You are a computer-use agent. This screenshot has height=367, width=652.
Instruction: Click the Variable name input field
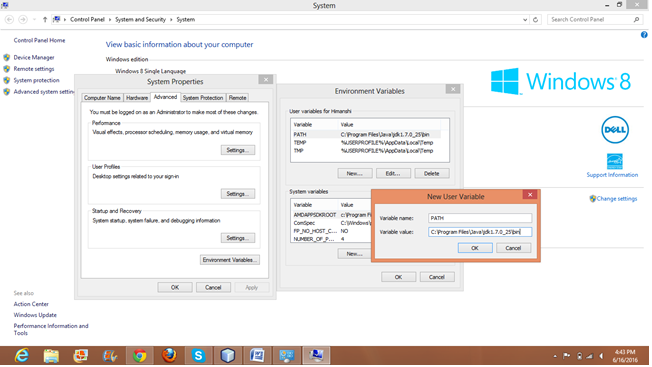480,218
